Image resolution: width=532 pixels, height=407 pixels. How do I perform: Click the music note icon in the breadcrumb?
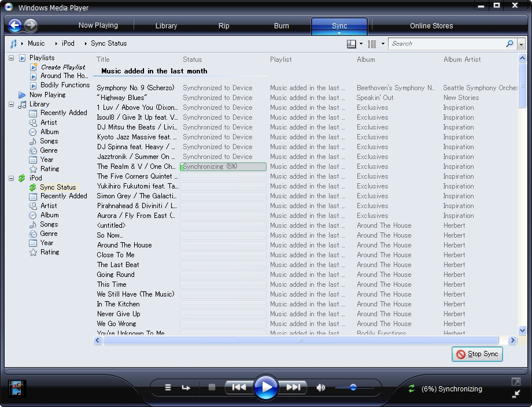click(13, 44)
